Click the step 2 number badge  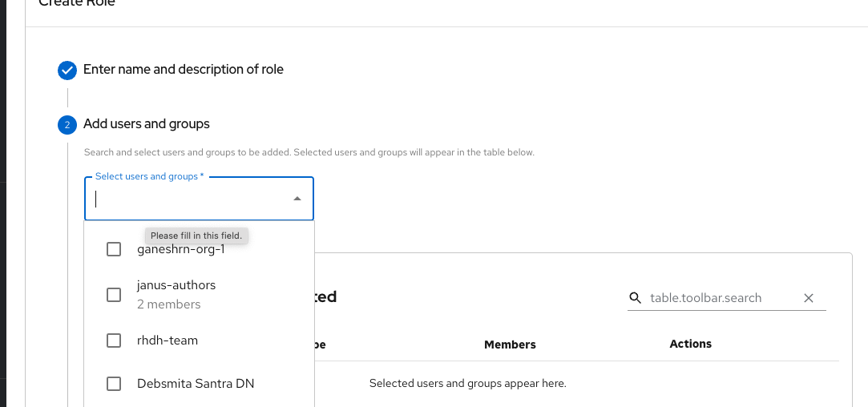67,125
